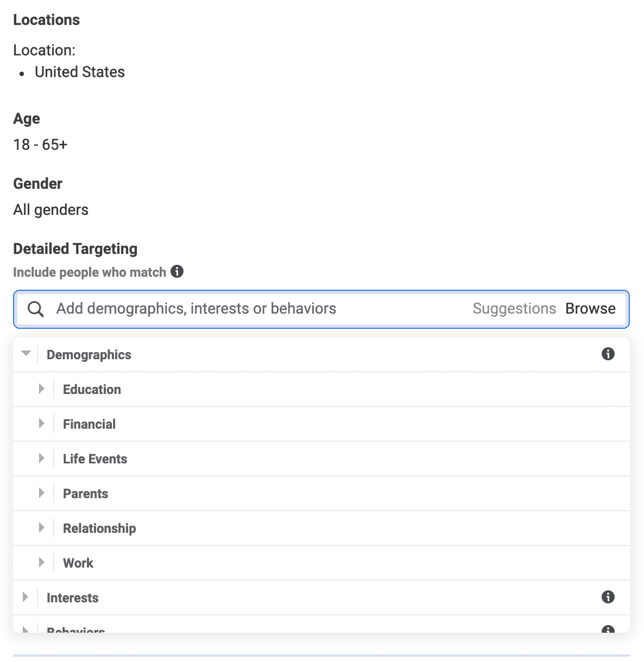Select the Interests category label
Screen dimensions: 644x662
tap(73, 598)
